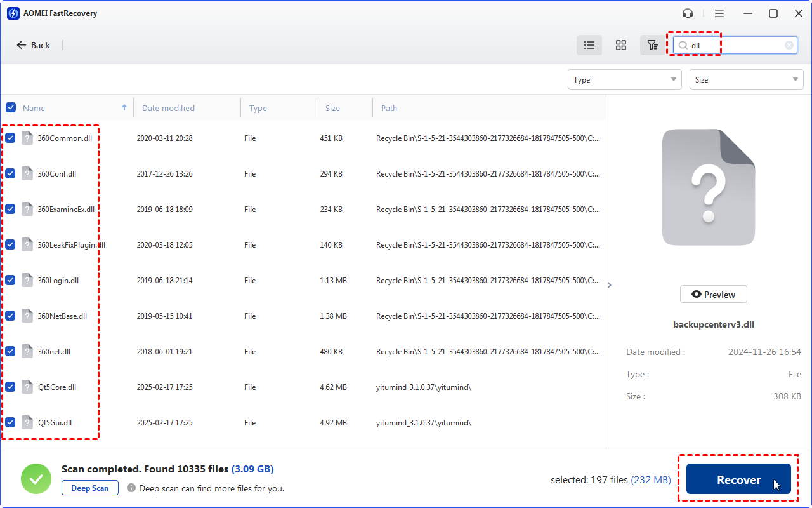Start a Deep Scan
The height and width of the screenshot is (508, 812).
click(90, 488)
